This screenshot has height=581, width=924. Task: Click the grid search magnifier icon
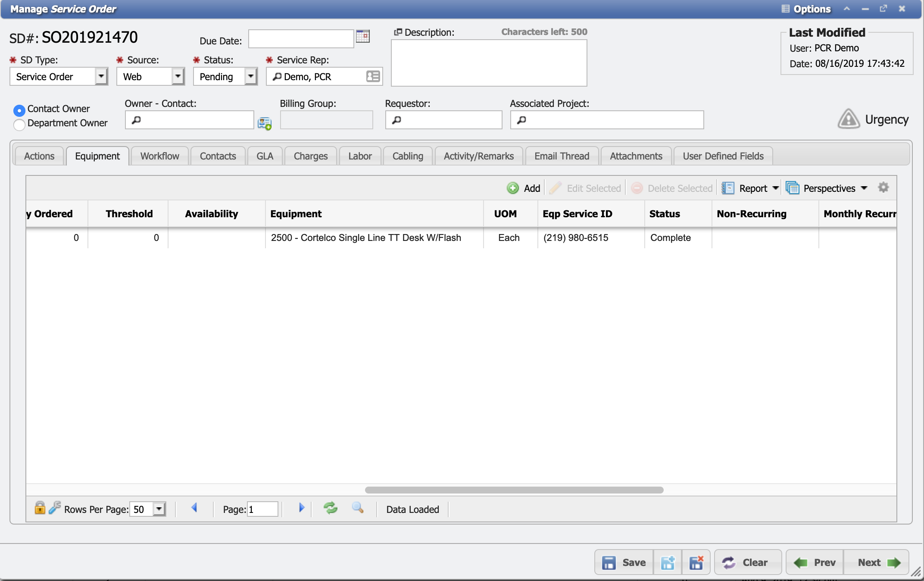tap(358, 508)
